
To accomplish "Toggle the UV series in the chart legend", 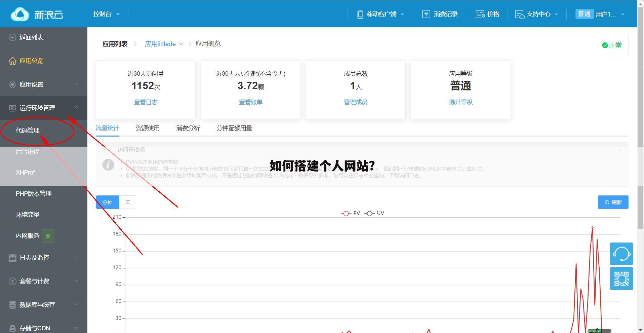I will 374,213.
